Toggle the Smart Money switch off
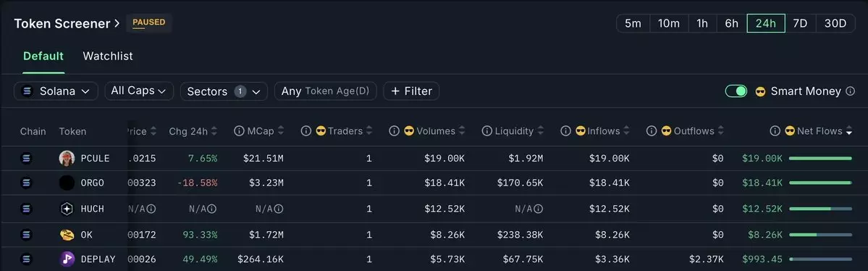868x271 pixels. [x=736, y=91]
